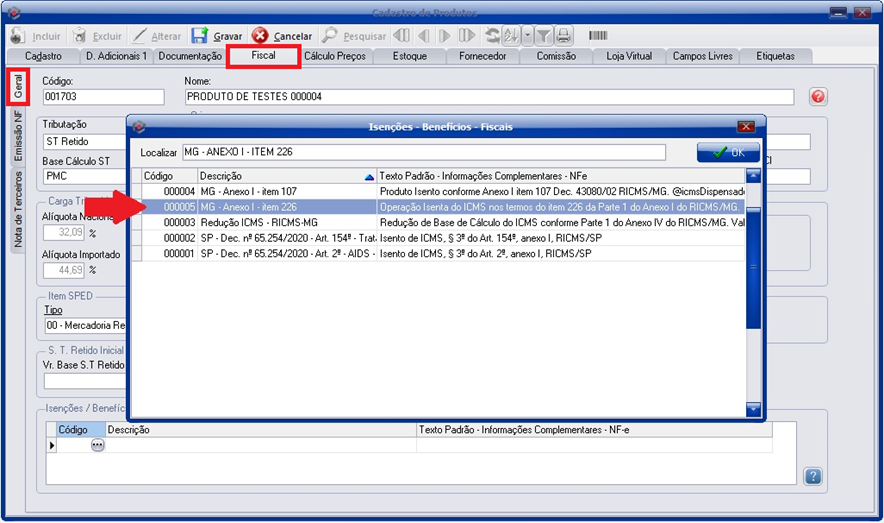The image size is (884, 523).
Task: Click the ellipsis lookup button in Código cell
Action: click(x=97, y=446)
